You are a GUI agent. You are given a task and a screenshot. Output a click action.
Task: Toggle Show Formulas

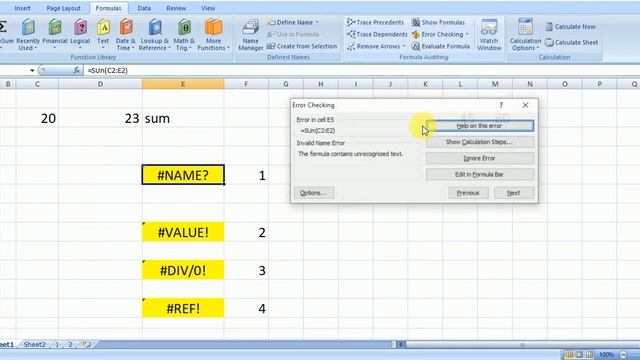pos(438,22)
